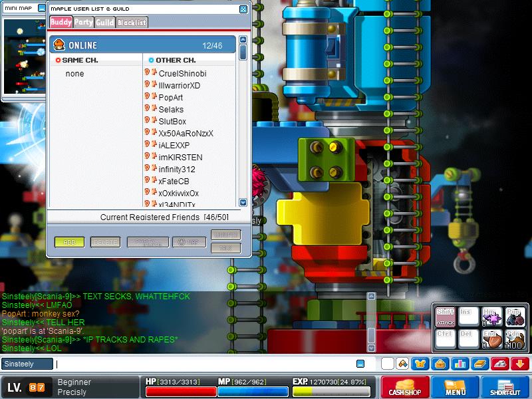This screenshot has width=532, height=399.
Task: Click the red HP bar
Action: coord(181,392)
